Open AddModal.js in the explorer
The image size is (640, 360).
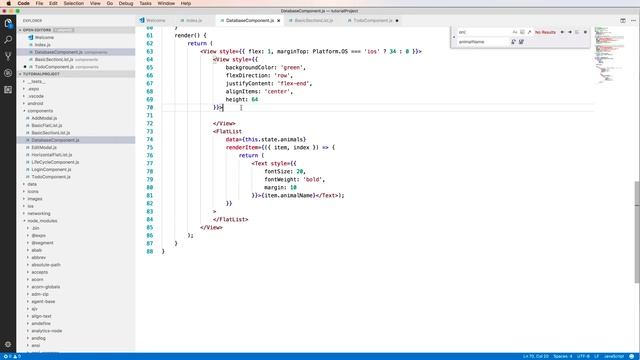point(44,118)
